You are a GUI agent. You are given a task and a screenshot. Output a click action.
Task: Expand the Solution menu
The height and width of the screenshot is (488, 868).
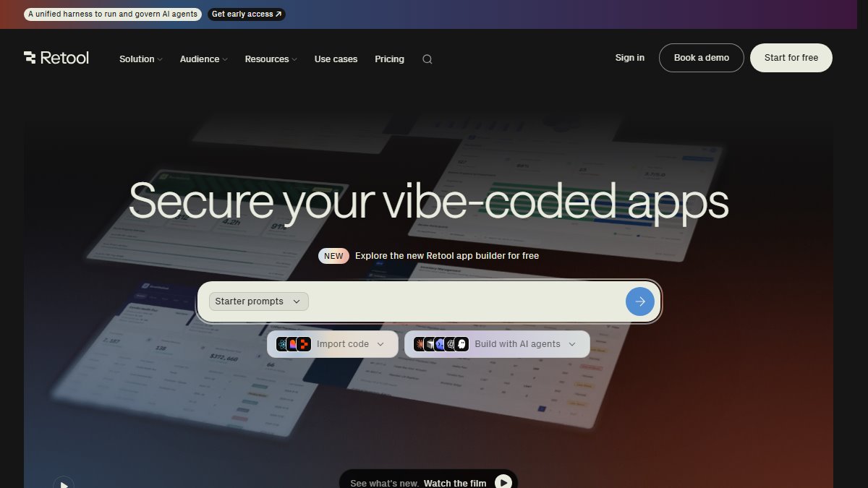coord(141,59)
